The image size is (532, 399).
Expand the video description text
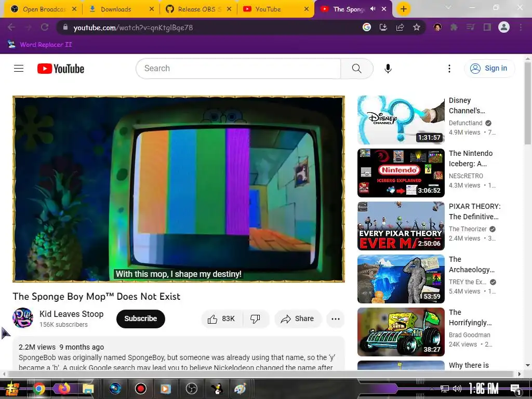pos(179,357)
